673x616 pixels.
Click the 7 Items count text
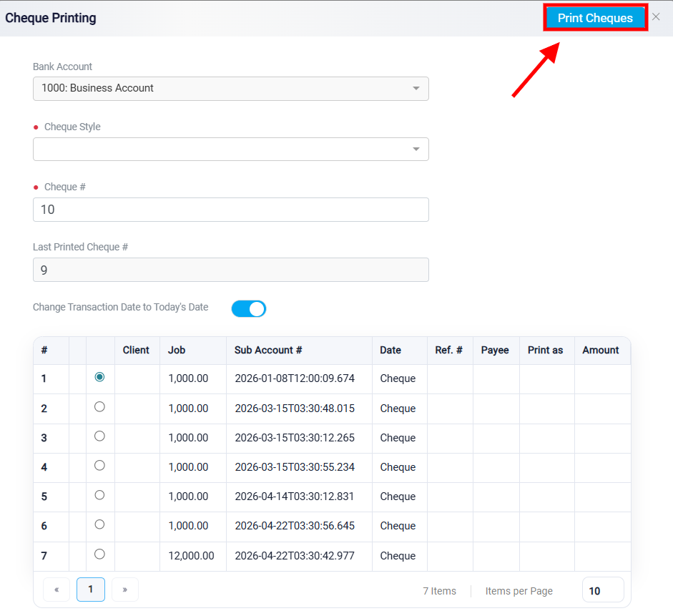coord(440,591)
